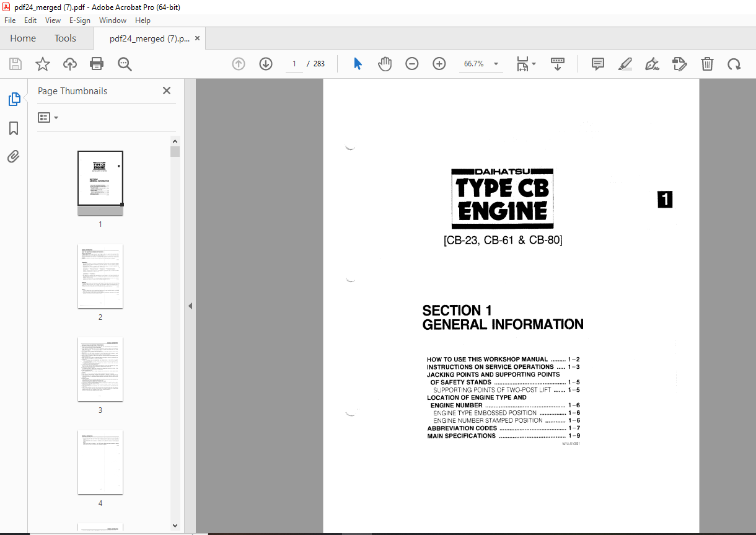Go to previous page arrow
Screen dimensions: 756x535
[239, 64]
